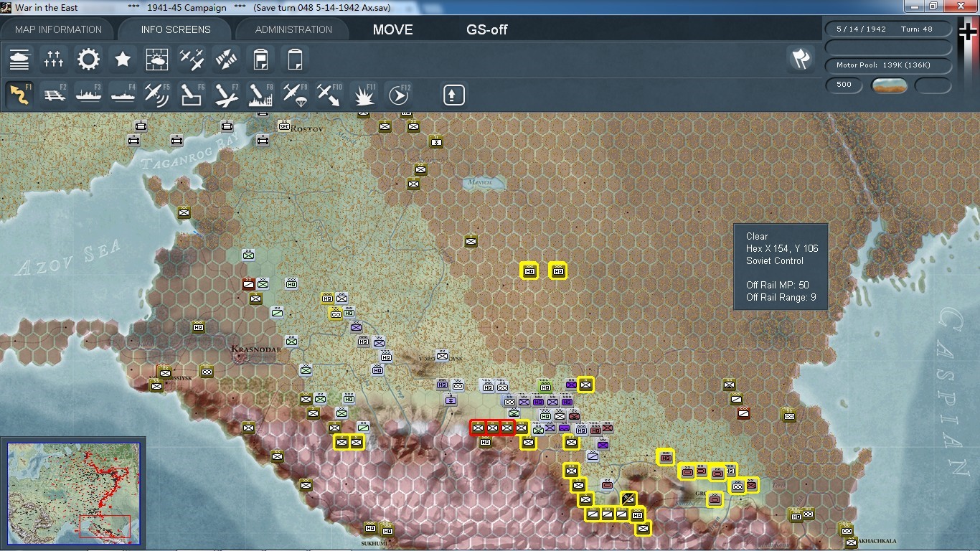Click the F12 end turn icon
Image resolution: width=980 pixels, height=551 pixels.
(x=398, y=94)
